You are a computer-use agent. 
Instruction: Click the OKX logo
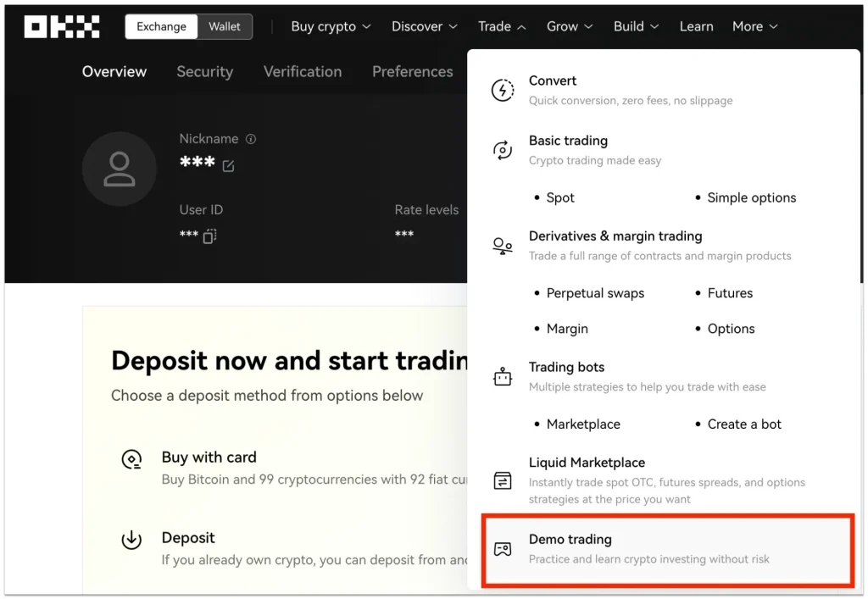[x=61, y=26]
